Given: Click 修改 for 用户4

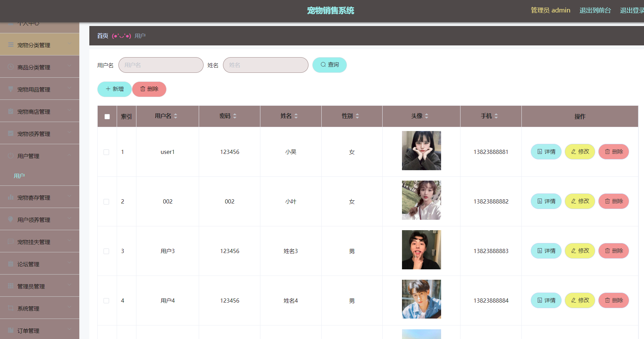Looking at the screenshot, I should click(x=580, y=301).
